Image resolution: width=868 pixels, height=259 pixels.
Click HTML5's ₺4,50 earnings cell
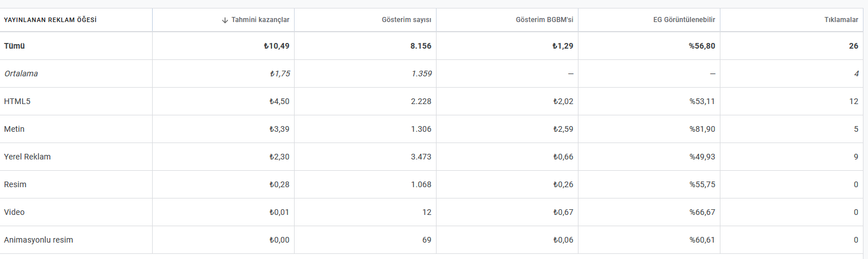click(x=279, y=102)
